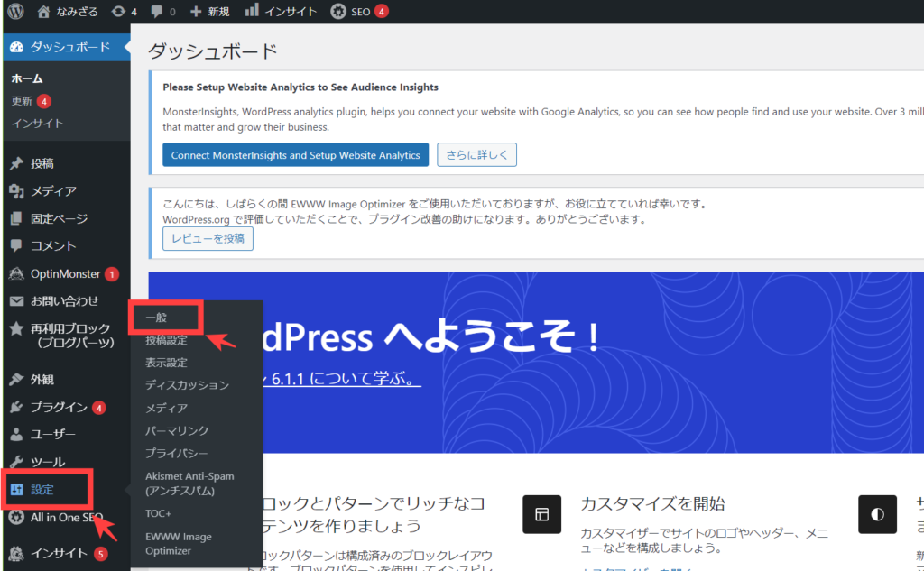Open ディスカッション in the settings submenu
The image size is (924, 571).
tap(187, 385)
